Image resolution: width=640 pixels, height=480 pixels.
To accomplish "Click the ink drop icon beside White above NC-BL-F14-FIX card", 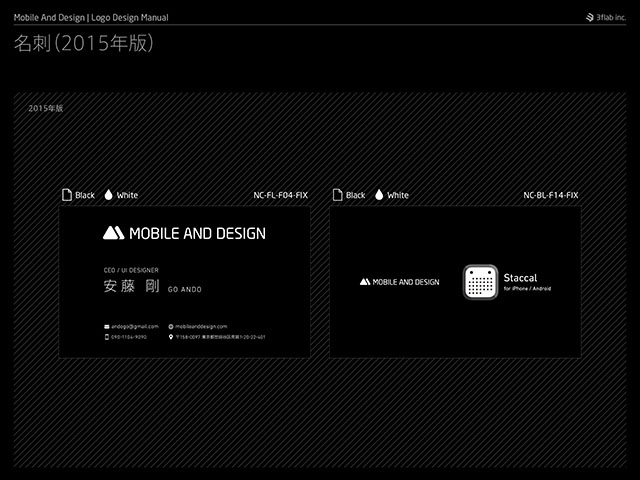I will click(x=379, y=195).
